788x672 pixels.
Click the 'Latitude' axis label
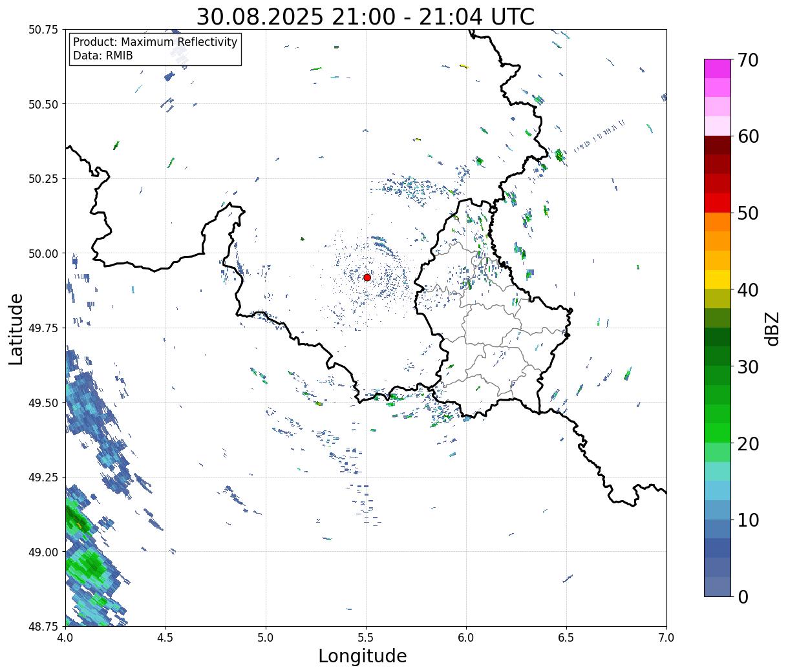[x=16, y=328]
